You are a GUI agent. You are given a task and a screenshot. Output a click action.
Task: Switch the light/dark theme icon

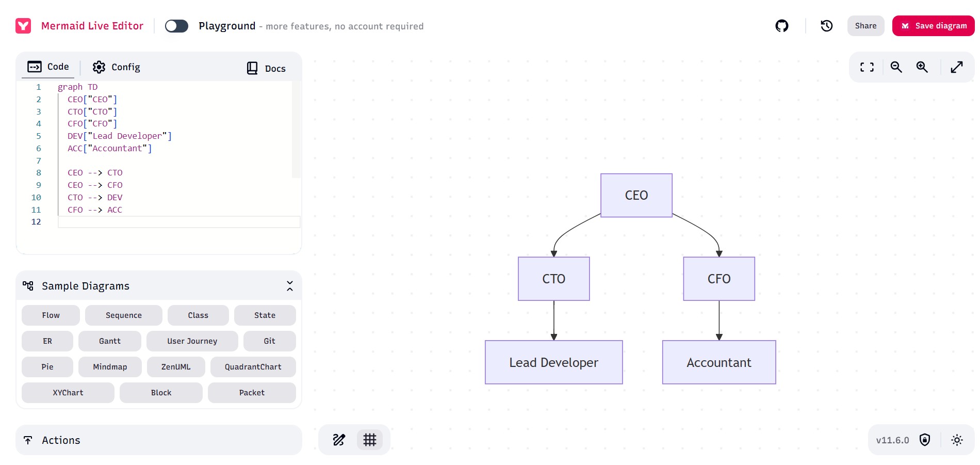(x=957, y=440)
